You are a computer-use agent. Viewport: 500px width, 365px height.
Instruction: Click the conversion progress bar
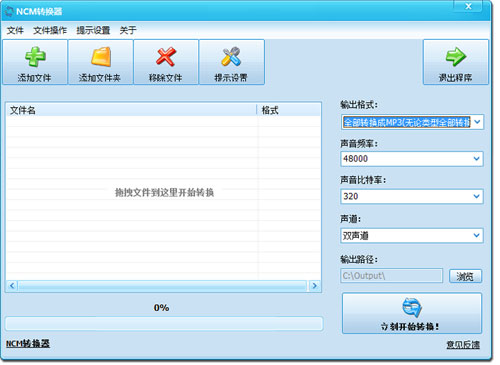point(164,324)
